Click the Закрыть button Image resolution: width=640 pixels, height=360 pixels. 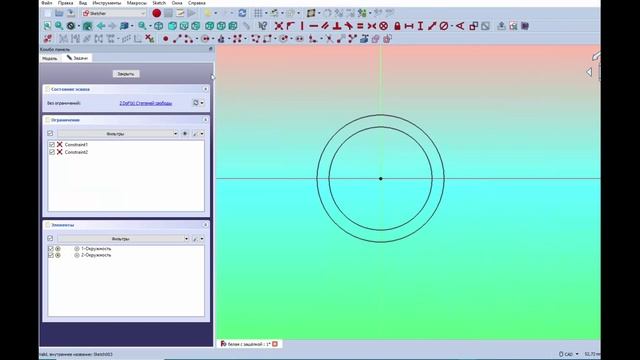coord(126,74)
